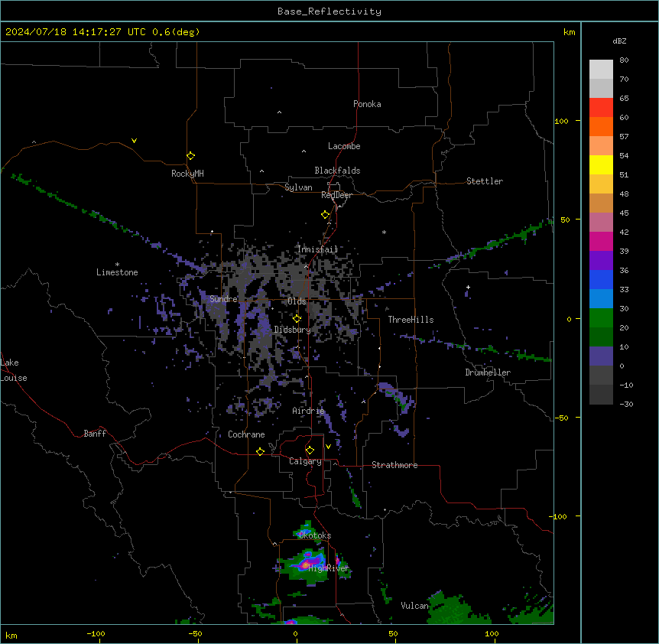Click the Limestone label
659x644 pixels.
pyautogui.click(x=117, y=272)
